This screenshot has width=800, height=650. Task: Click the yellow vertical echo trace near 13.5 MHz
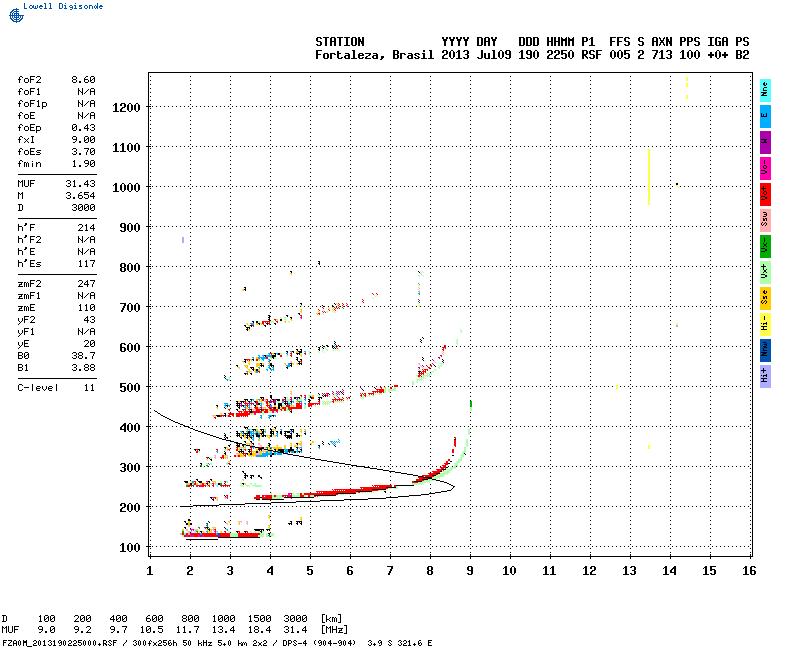649,177
